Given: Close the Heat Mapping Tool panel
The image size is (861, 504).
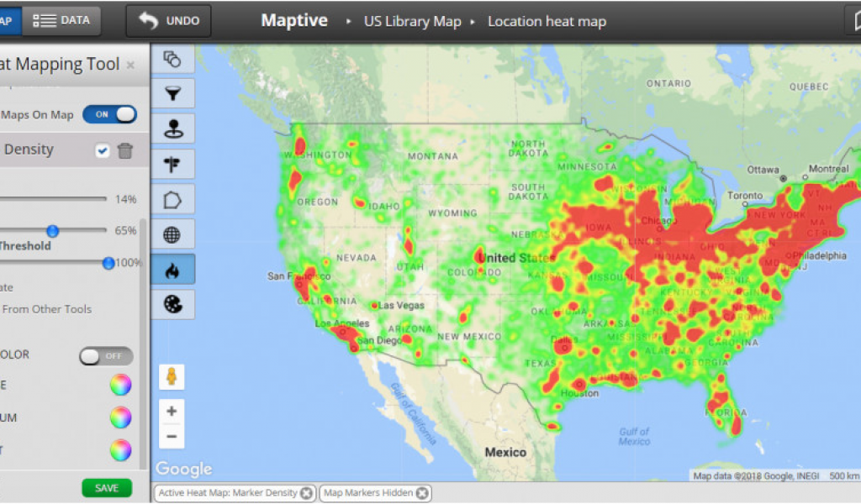Looking at the screenshot, I should [x=130, y=66].
